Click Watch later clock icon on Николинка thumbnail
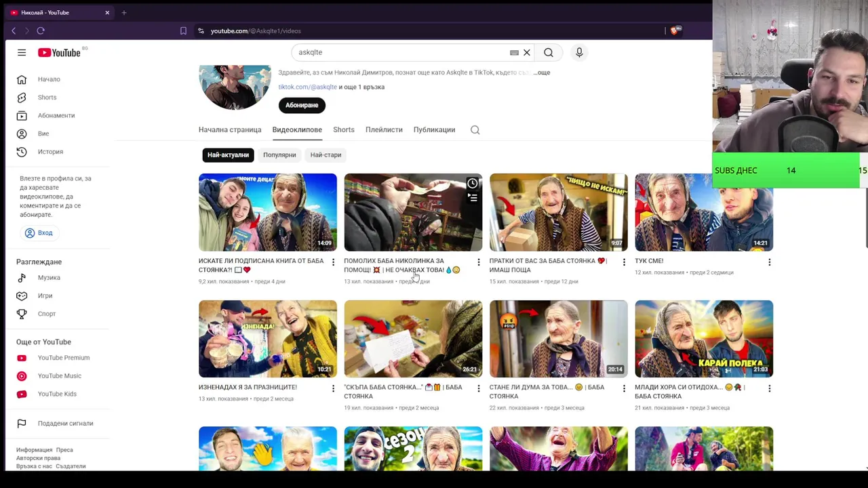868x488 pixels. 473,184
